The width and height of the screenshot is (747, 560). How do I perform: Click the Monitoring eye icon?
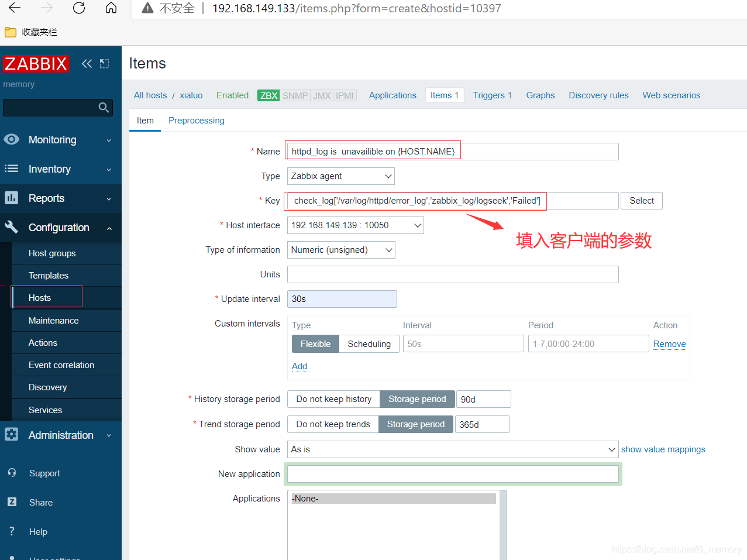coord(11,139)
